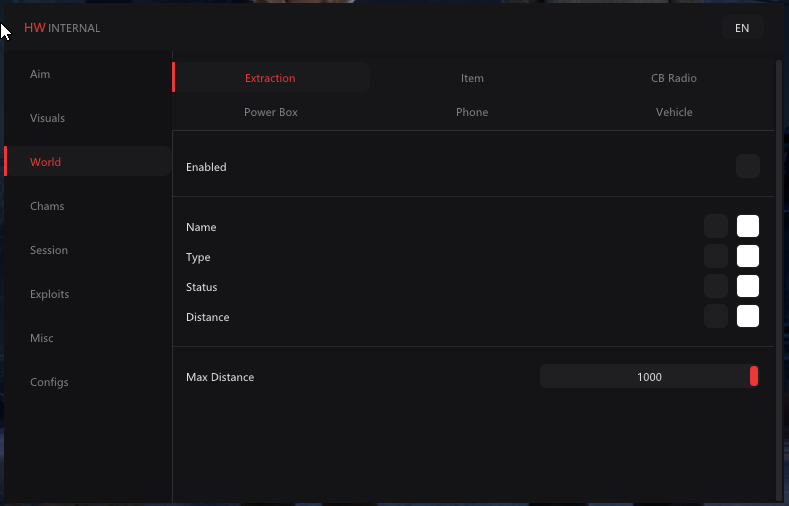Go to the Misc section
The image size is (789, 506).
88,338
